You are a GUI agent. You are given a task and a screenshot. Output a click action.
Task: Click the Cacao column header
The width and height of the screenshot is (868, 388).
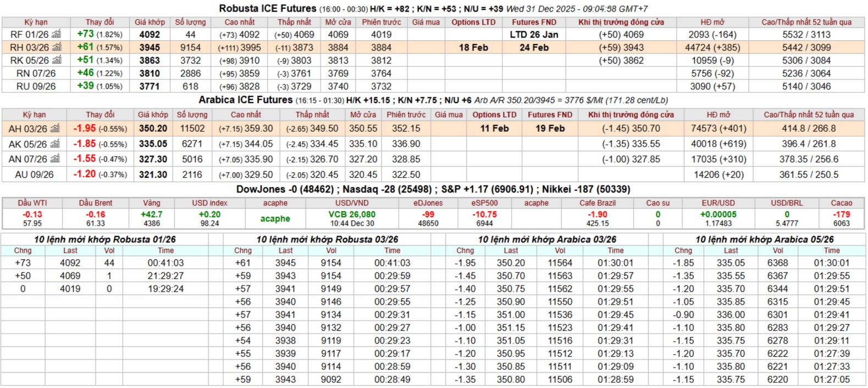[x=841, y=203]
